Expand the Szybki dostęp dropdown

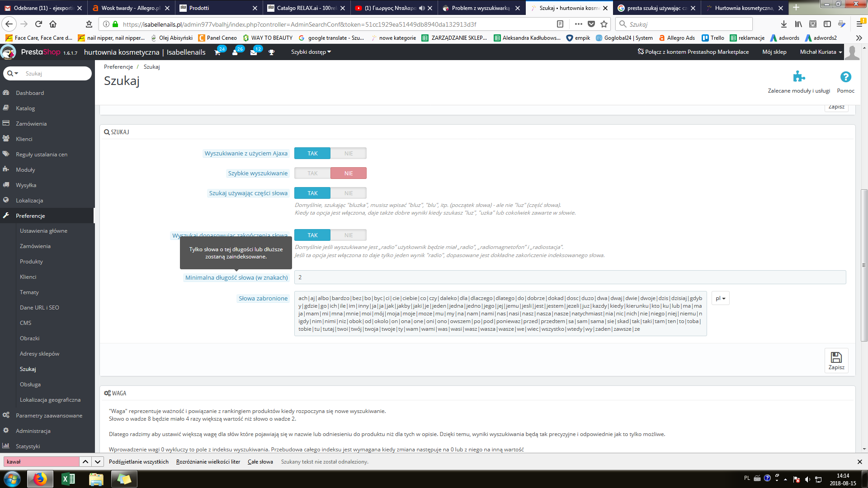(311, 52)
